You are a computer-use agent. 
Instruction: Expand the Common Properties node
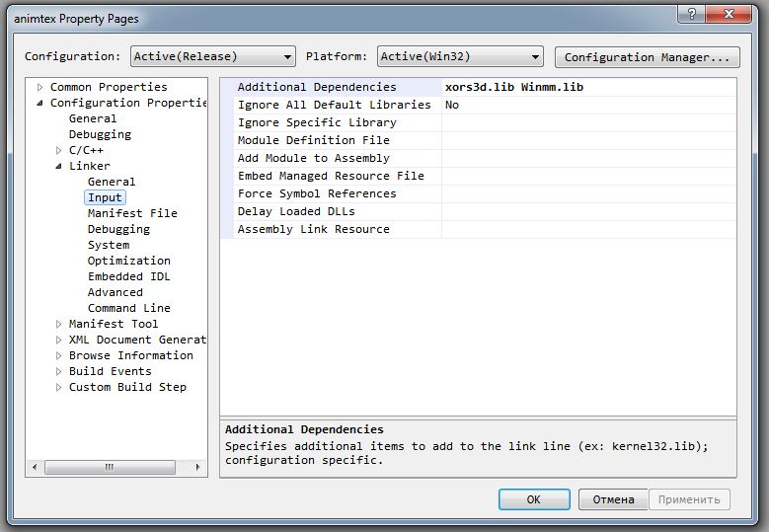40,87
